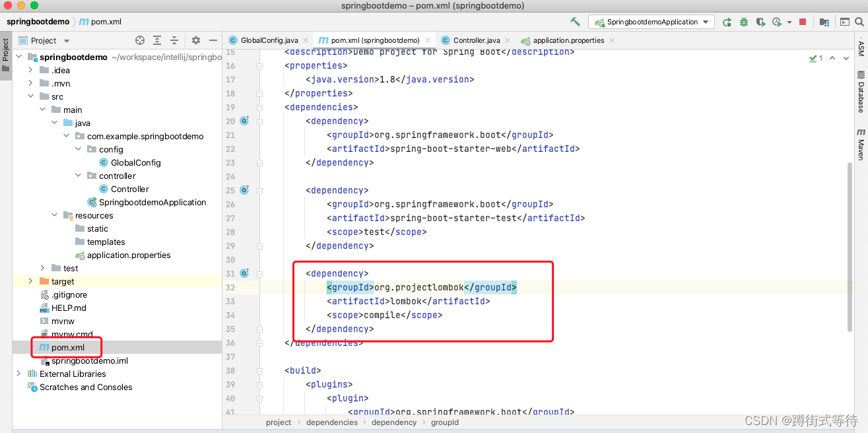Toggle the Project tool window stripe button
This screenshot has width=868, height=433.
click(5, 56)
